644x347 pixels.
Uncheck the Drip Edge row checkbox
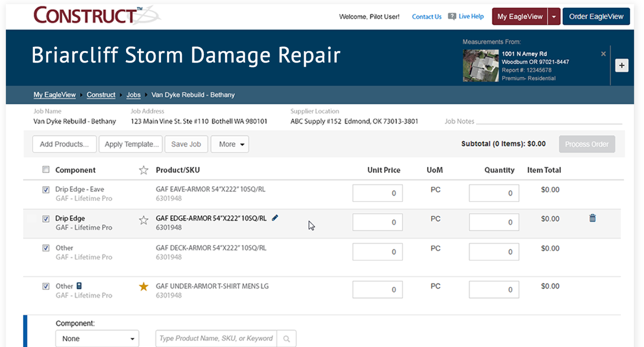[x=46, y=219]
